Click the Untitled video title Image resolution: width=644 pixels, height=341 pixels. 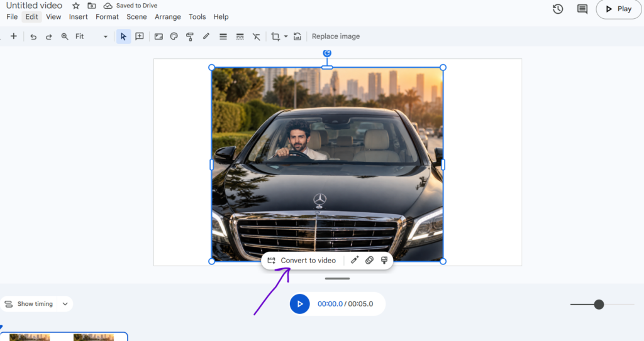[x=34, y=5]
